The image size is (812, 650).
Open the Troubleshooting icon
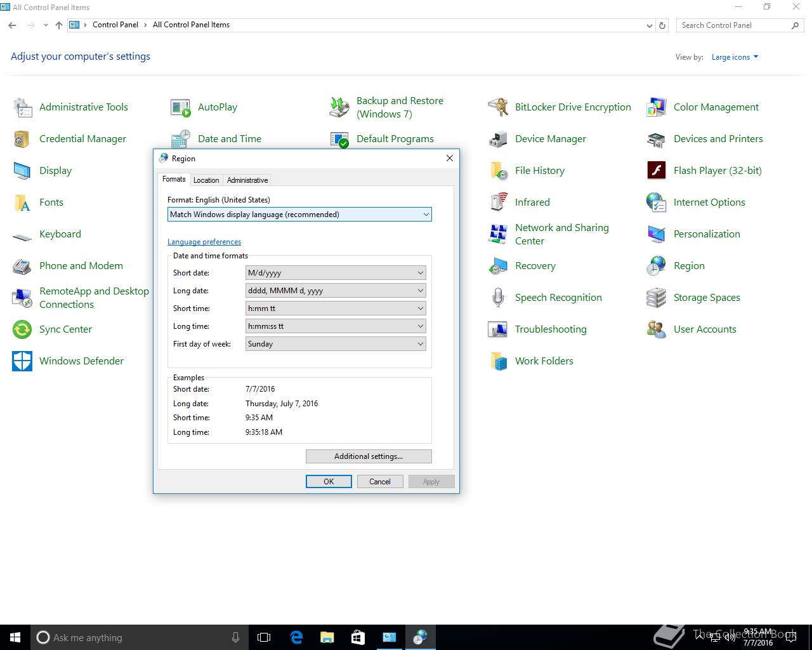coord(498,329)
